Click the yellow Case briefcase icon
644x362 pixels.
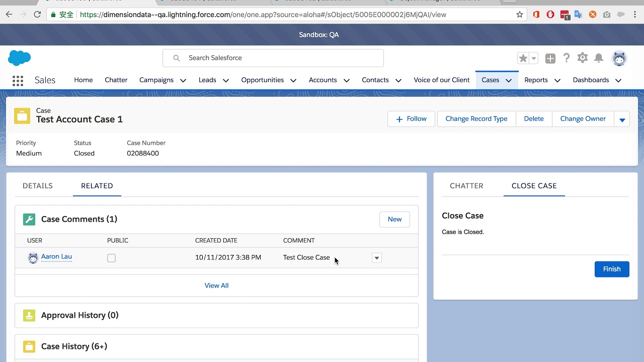point(22,116)
